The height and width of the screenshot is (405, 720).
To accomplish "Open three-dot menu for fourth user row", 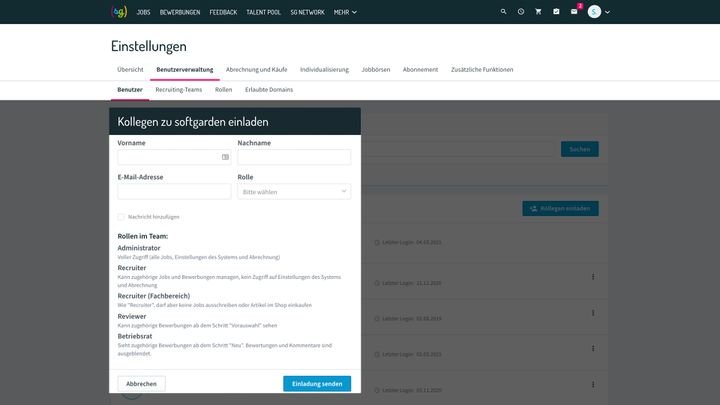I will 593,349.
